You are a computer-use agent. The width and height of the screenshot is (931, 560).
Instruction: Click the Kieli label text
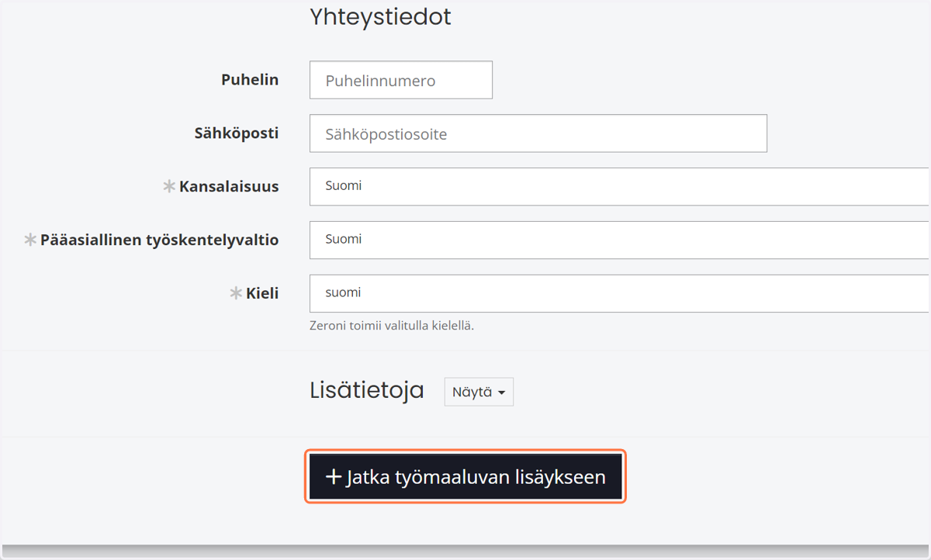tap(262, 293)
